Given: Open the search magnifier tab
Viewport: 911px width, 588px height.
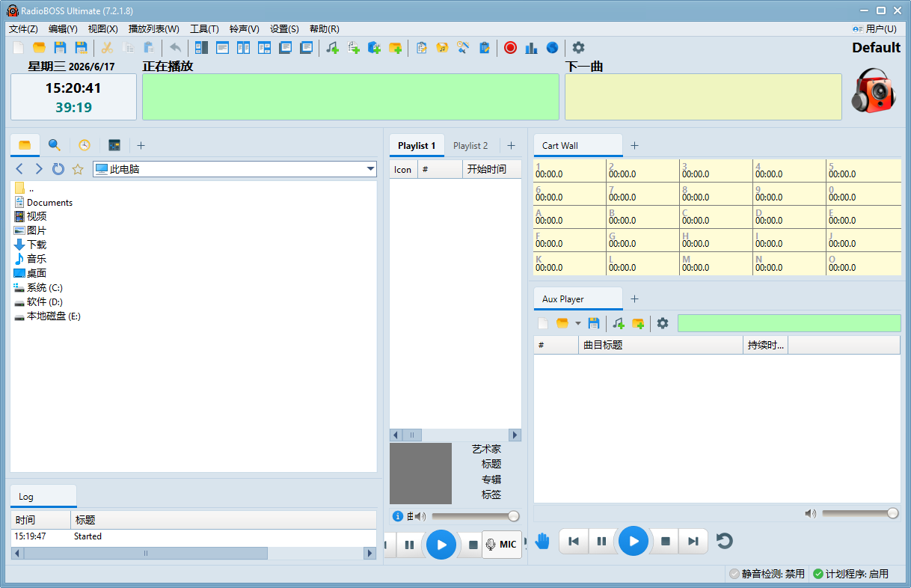Looking at the screenshot, I should pos(55,145).
